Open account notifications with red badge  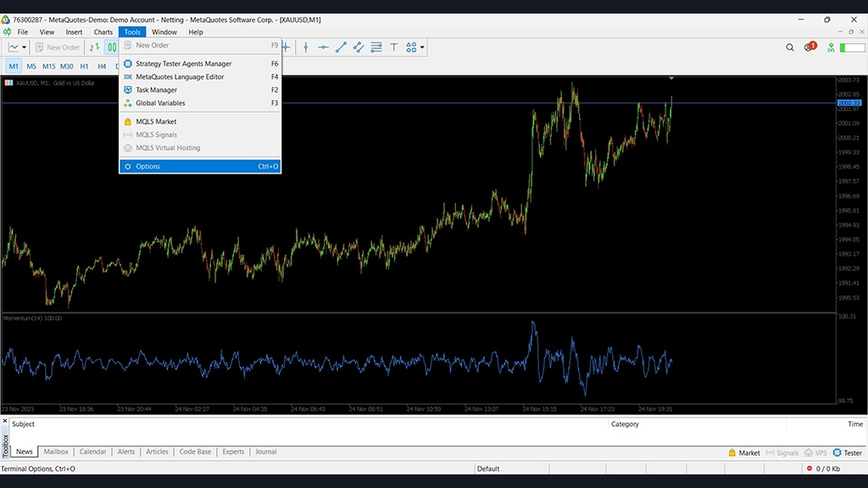point(810,47)
